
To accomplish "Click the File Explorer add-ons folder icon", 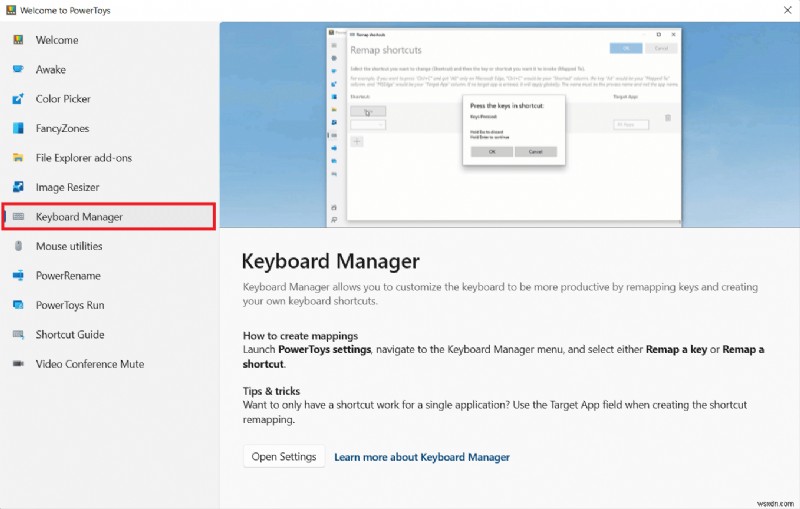I will (x=18, y=158).
